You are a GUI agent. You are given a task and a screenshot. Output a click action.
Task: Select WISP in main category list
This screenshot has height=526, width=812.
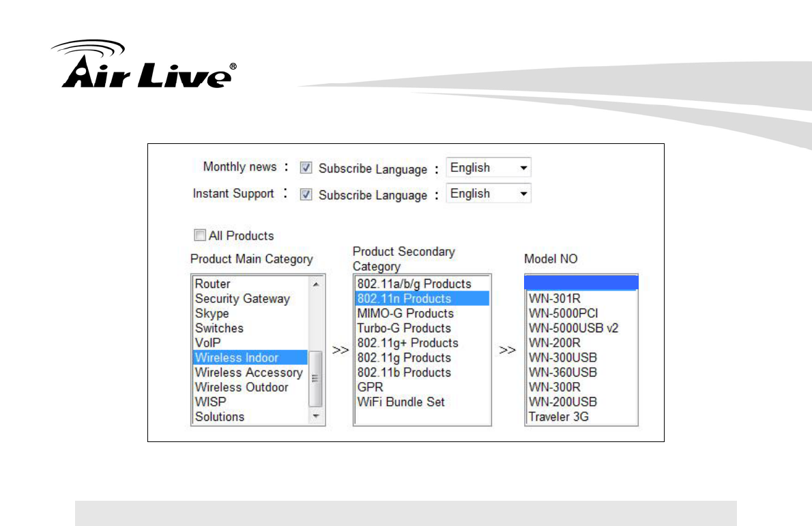[x=250, y=402]
